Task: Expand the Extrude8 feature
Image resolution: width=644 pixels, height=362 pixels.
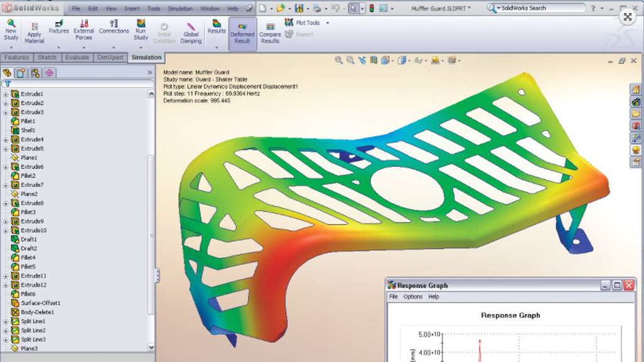Action: (6, 203)
